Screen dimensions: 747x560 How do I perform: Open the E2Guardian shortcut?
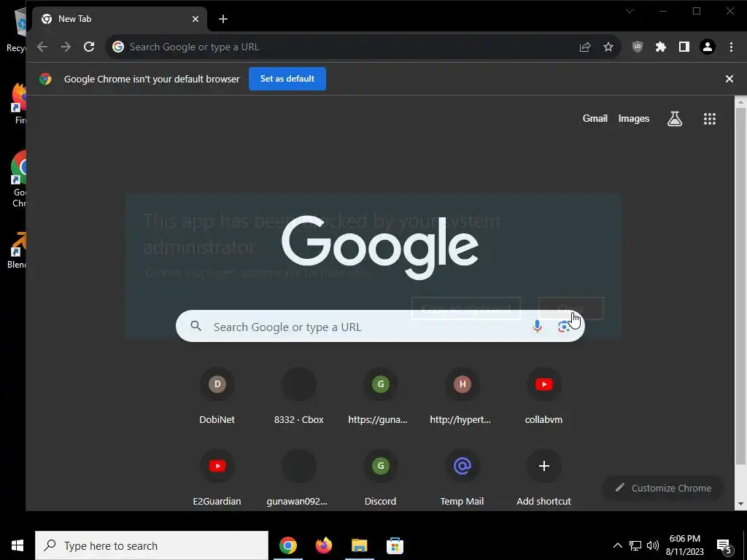pos(217,478)
